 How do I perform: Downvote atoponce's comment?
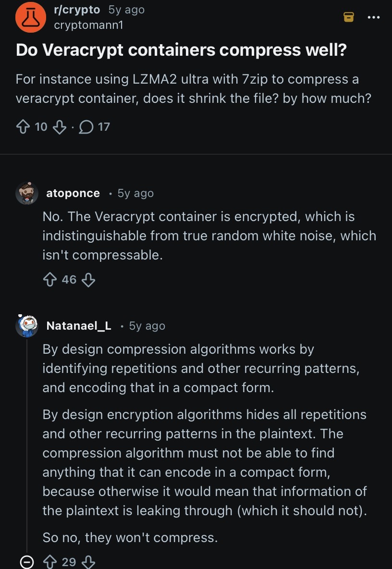coord(88,280)
